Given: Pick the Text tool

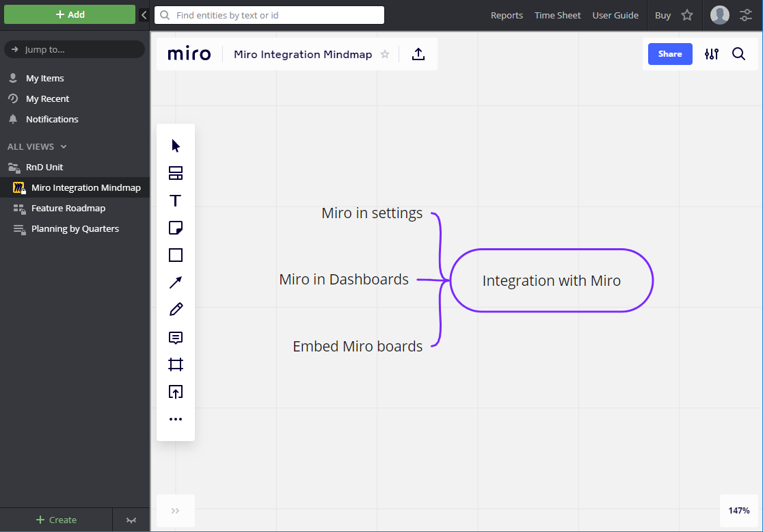Looking at the screenshot, I should (176, 200).
